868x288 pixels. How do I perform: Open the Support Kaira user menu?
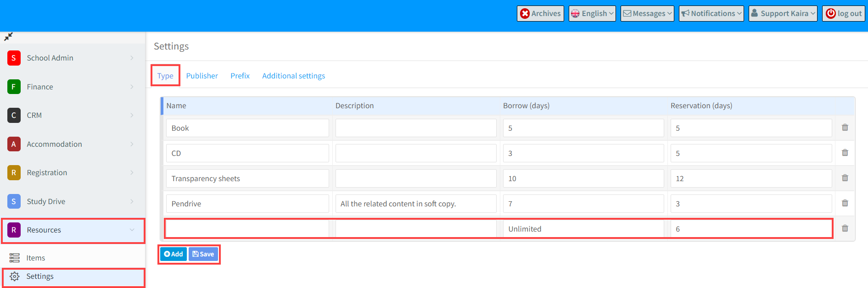pyautogui.click(x=783, y=14)
